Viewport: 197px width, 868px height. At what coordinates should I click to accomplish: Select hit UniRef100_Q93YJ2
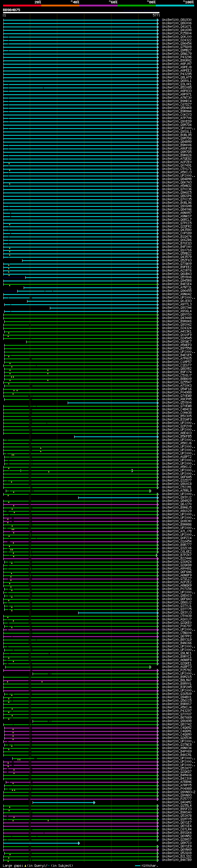pyautogui.click(x=177, y=497)
